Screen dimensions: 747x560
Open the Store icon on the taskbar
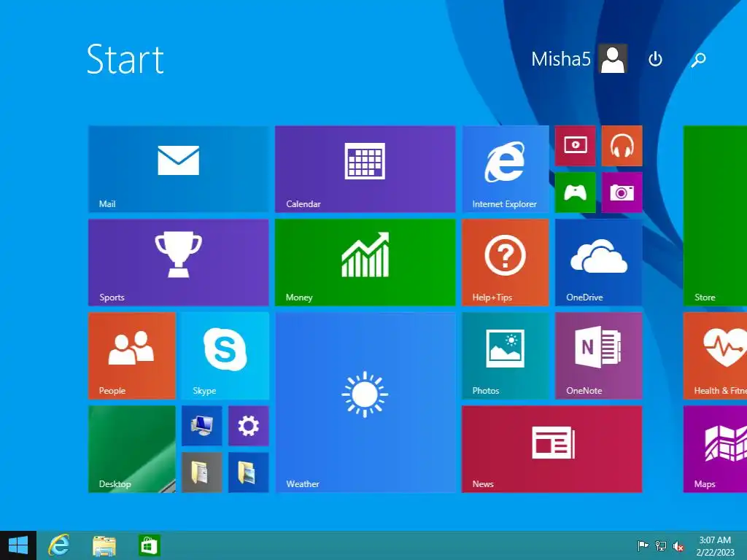pos(149,545)
